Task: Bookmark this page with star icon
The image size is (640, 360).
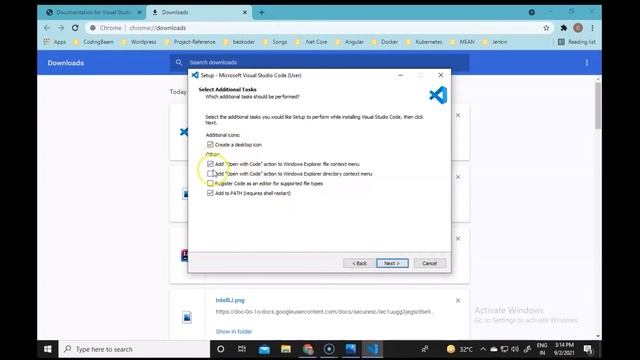Action: (x=546, y=28)
